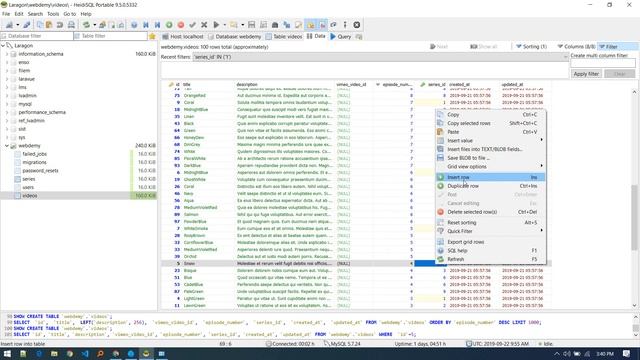Click the new query tab icon after Query

(359, 37)
